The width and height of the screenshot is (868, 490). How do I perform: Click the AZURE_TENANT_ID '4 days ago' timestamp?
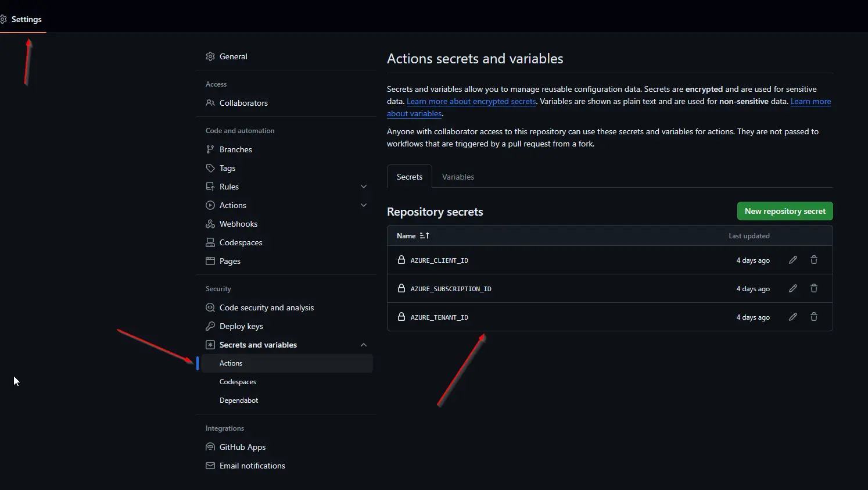click(753, 317)
